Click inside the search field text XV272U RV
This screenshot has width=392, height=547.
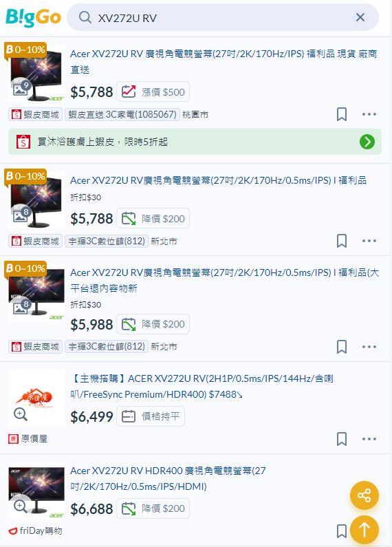tap(127, 18)
